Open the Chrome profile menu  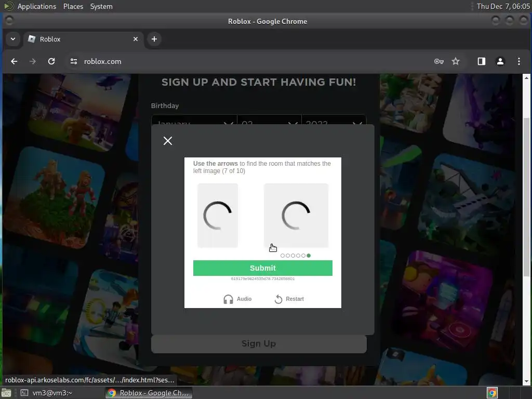[x=500, y=61]
